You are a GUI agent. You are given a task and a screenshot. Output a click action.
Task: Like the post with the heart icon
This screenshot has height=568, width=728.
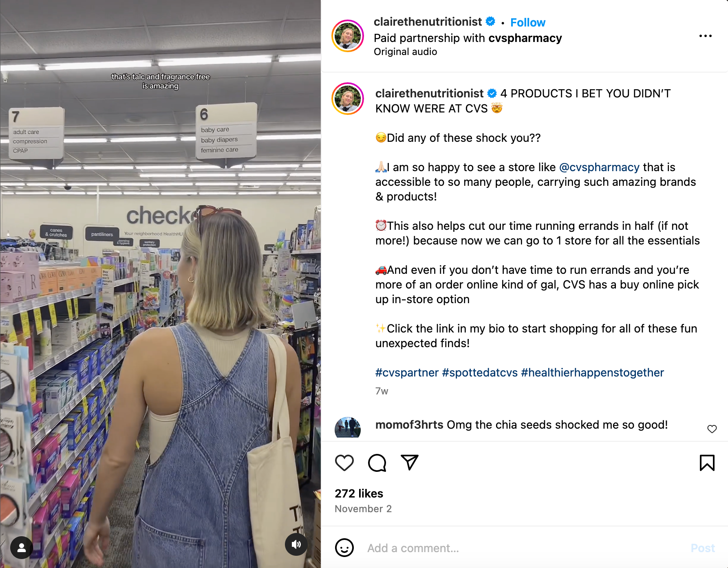point(344,463)
